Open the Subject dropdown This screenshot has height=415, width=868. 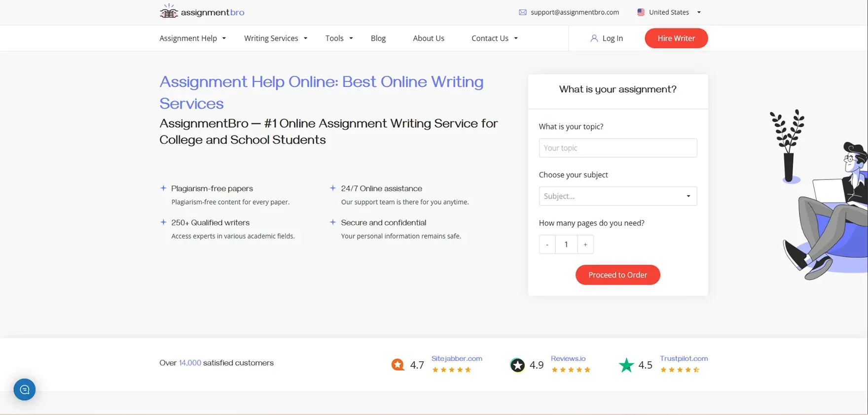click(618, 196)
